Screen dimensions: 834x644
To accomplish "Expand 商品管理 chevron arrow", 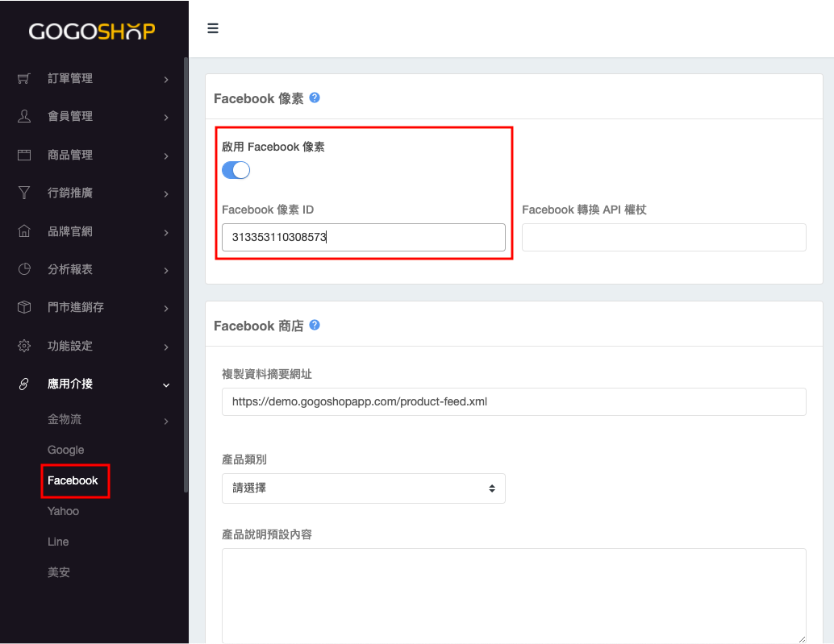I will pyautogui.click(x=166, y=156).
